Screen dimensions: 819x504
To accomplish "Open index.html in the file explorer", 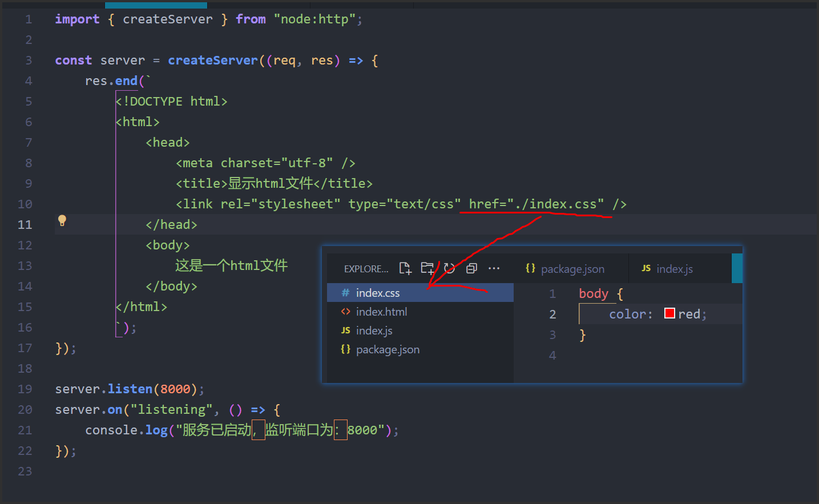I will pos(420,312).
